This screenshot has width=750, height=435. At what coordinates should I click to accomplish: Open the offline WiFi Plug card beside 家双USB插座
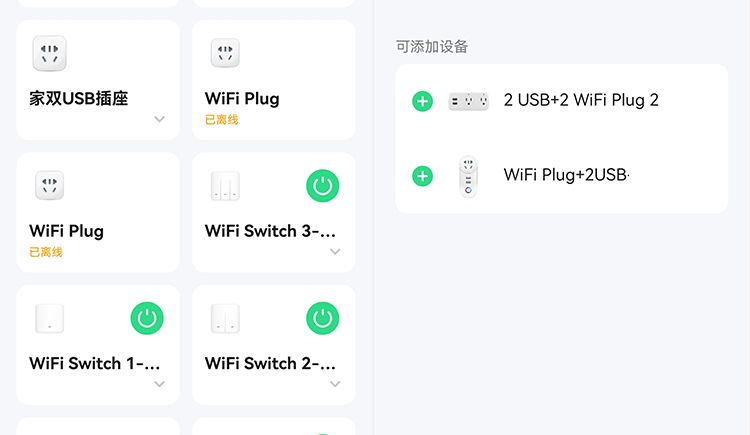[x=274, y=80]
